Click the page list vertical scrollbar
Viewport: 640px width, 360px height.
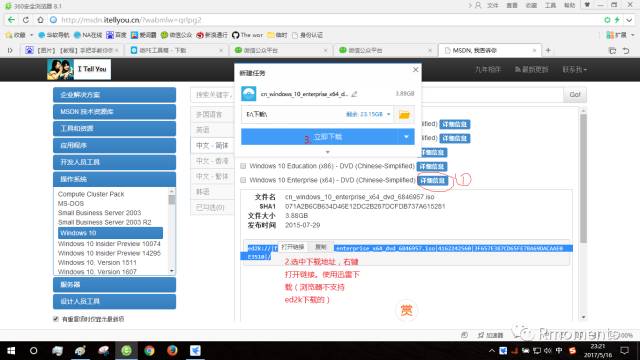[x=583, y=178]
